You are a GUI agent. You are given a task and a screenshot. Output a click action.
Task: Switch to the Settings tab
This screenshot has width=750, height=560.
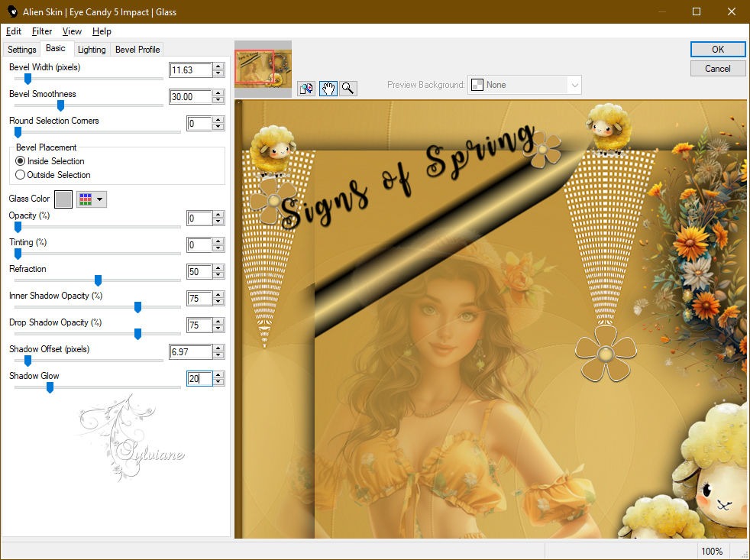tap(21, 50)
